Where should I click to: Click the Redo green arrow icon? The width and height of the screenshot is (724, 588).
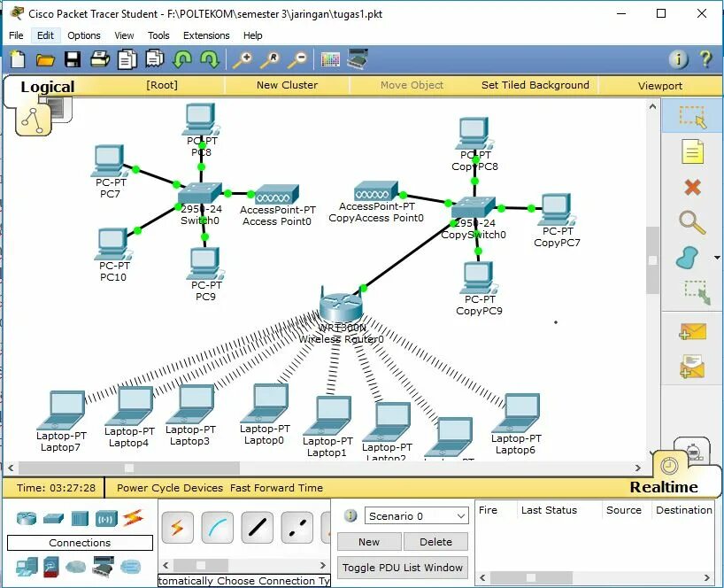pyautogui.click(x=210, y=59)
